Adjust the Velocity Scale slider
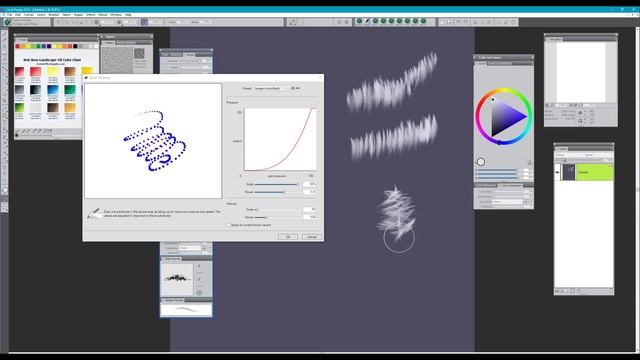The height and width of the screenshot is (360, 640). 277,209
